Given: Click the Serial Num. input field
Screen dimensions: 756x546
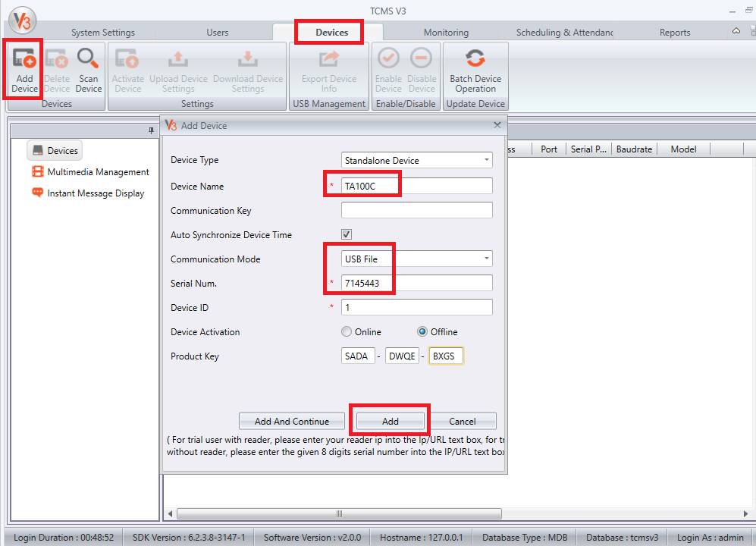Looking at the screenshot, I should point(416,283).
